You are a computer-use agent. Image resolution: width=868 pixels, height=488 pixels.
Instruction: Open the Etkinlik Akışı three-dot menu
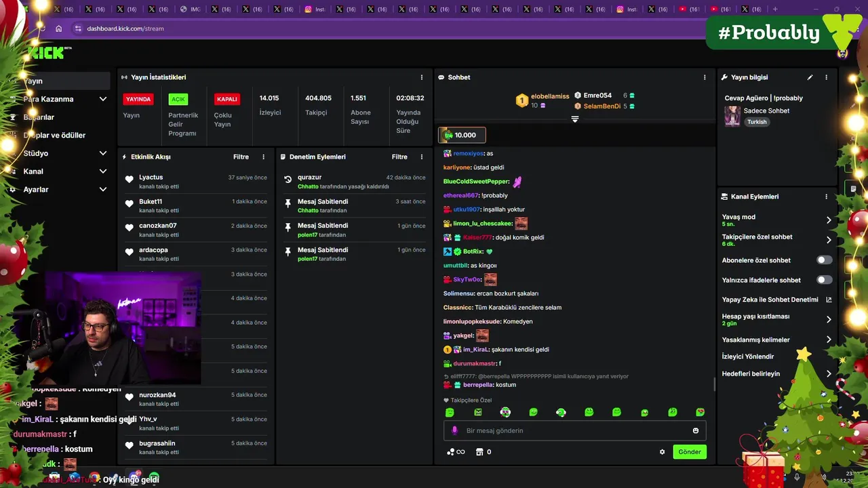[x=264, y=157]
